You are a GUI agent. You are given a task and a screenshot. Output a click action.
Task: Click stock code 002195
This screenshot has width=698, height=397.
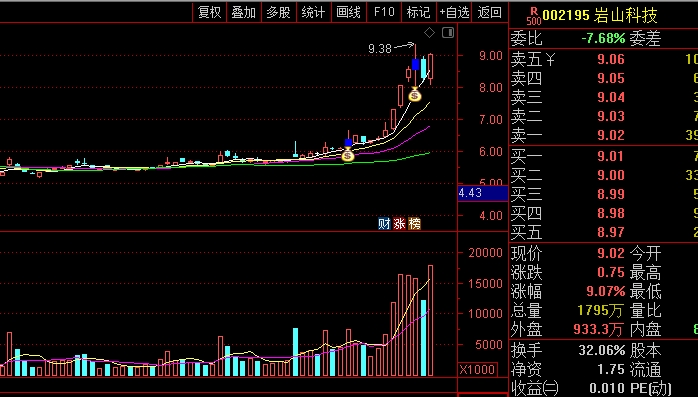coord(566,16)
